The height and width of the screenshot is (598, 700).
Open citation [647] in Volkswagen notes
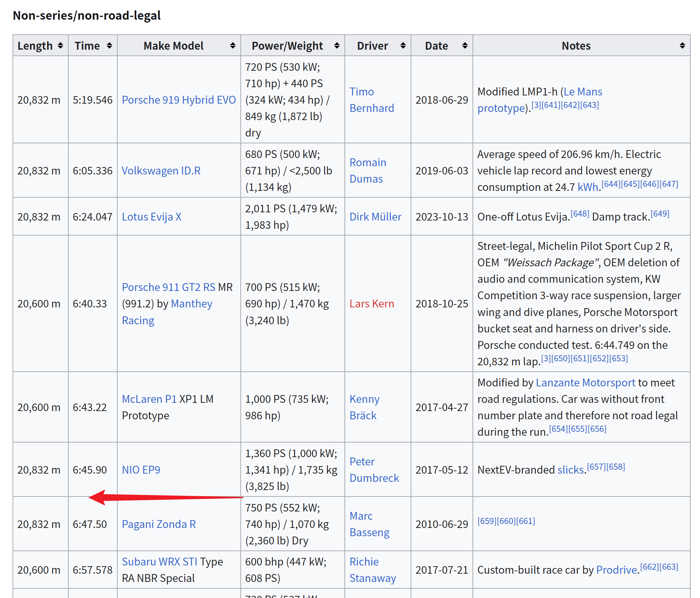669,184
